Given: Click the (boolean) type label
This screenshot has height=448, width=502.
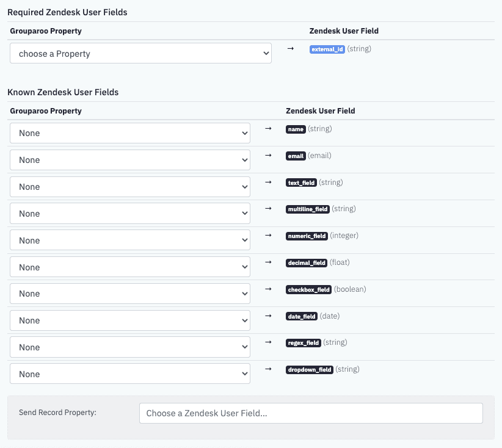Looking at the screenshot, I should [350, 289].
